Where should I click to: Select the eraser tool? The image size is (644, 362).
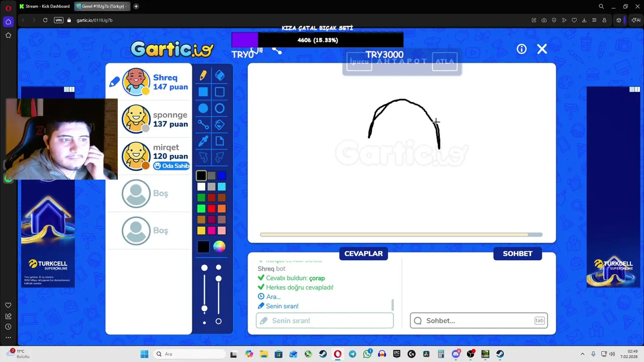220,75
